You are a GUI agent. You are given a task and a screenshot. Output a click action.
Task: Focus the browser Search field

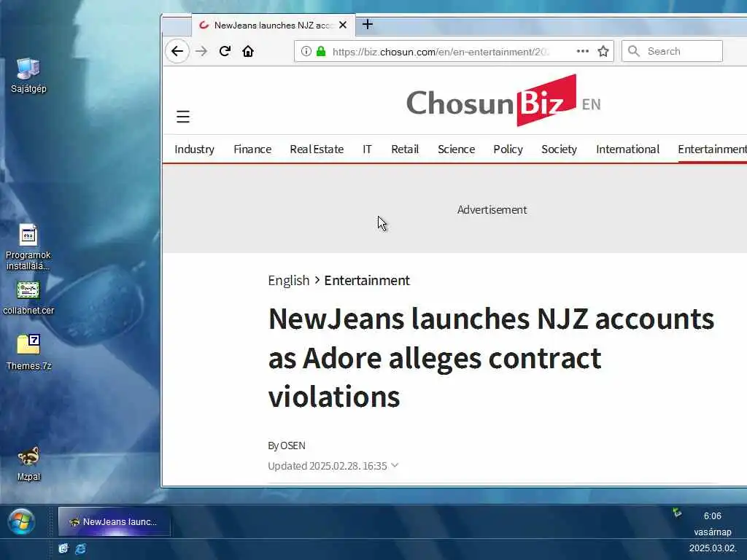(x=672, y=51)
